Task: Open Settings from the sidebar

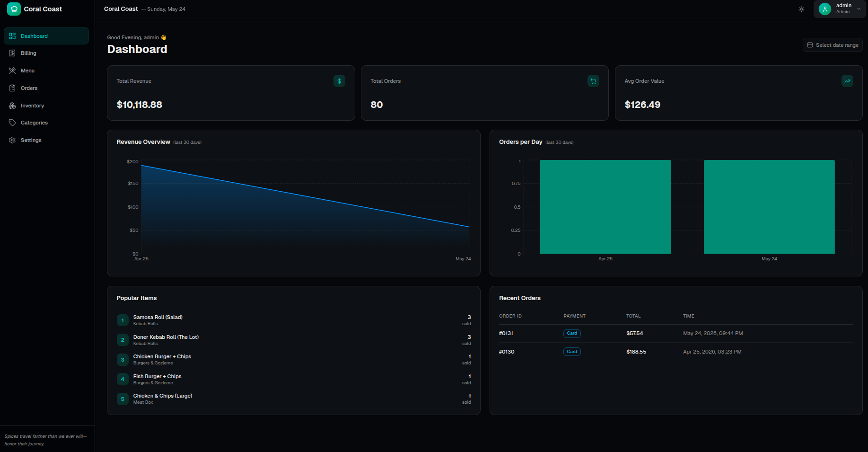Action: 46,140
